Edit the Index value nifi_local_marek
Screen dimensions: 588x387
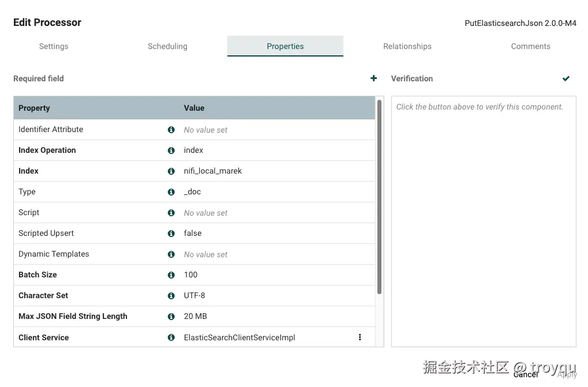click(x=213, y=171)
